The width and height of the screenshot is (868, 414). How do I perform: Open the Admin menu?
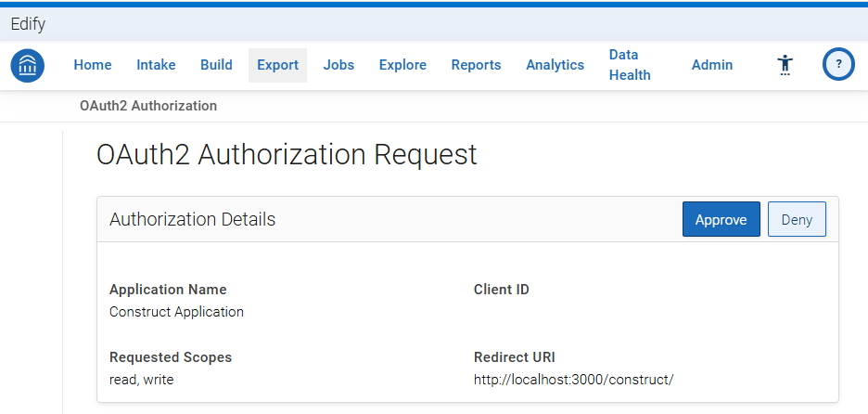[x=712, y=65]
